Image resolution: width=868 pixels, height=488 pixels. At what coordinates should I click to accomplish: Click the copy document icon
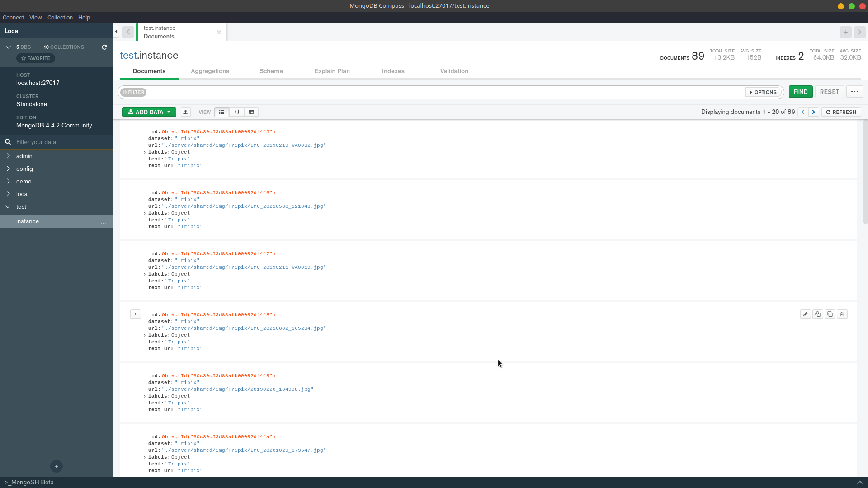tap(817, 314)
